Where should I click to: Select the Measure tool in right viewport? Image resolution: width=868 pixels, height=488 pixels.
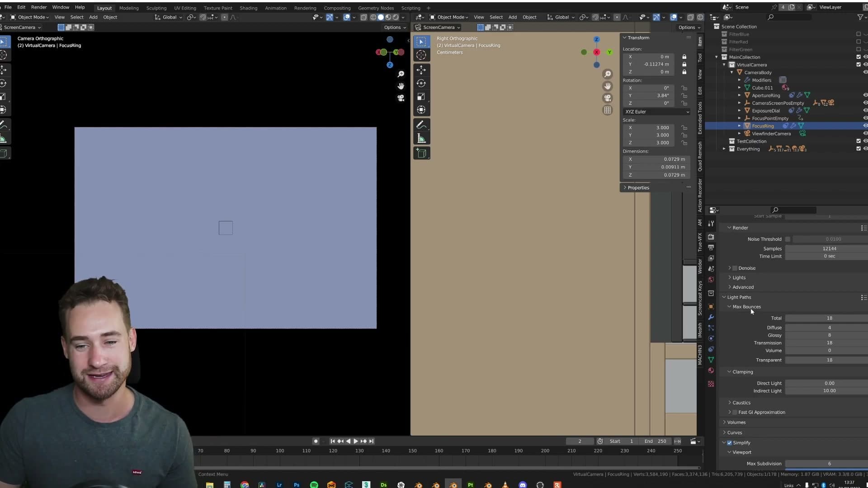421,138
